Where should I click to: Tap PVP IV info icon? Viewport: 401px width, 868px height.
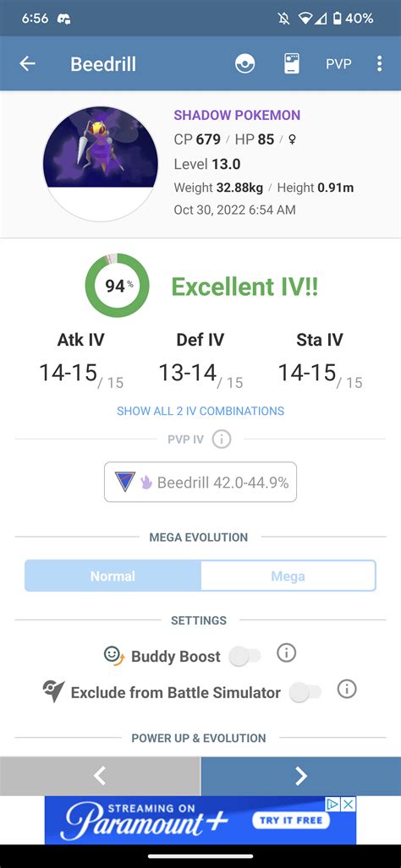click(x=222, y=439)
